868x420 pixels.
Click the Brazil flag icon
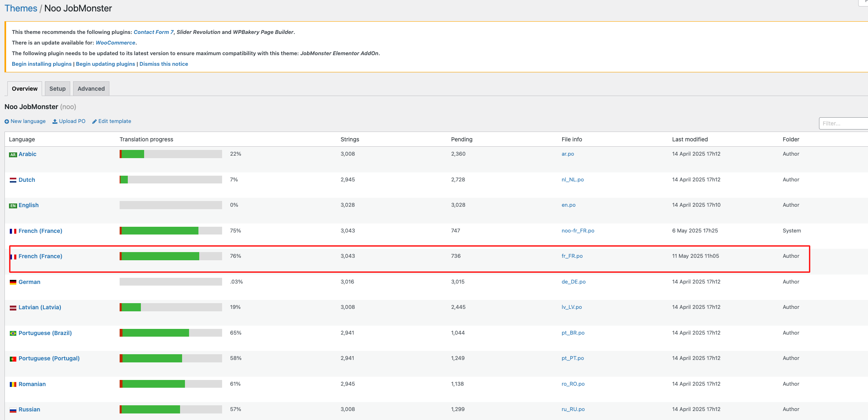[13, 333]
